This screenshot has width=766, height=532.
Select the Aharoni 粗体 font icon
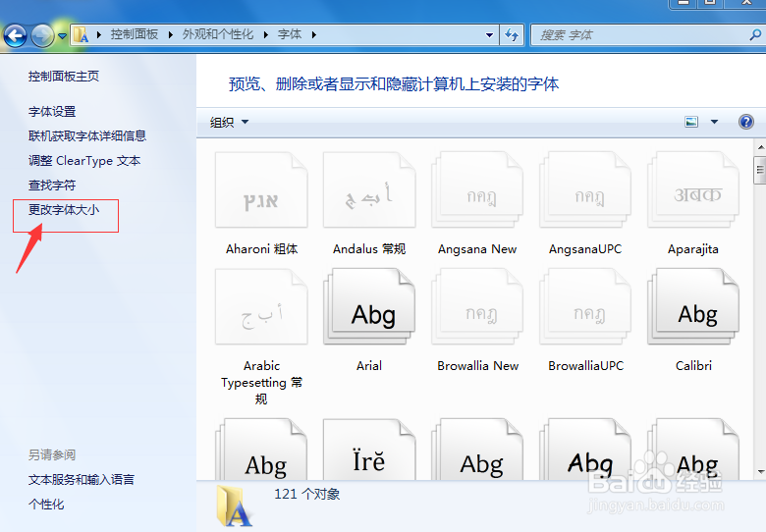coord(261,189)
